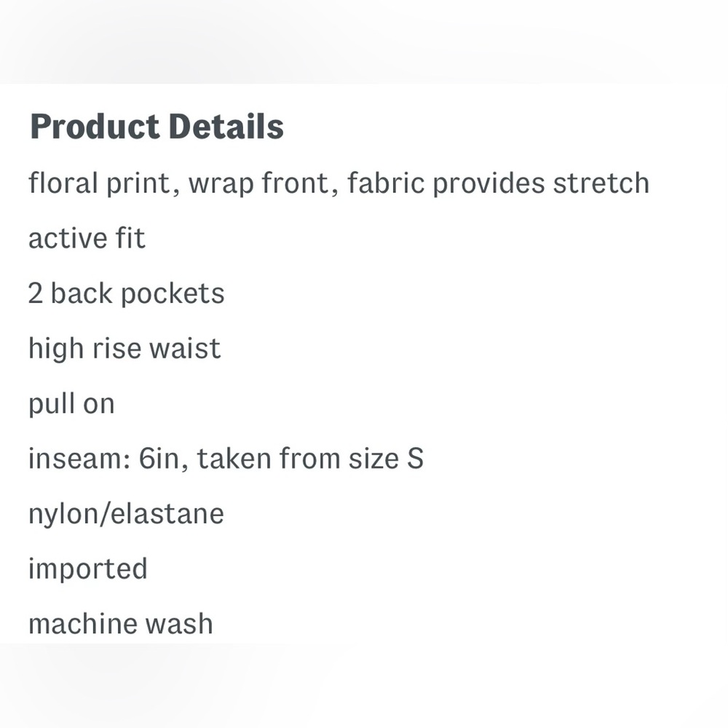Image resolution: width=728 pixels, height=728 pixels.
Task: Click the 'nylon/elastane' line
Action: [x=126, y=514]
